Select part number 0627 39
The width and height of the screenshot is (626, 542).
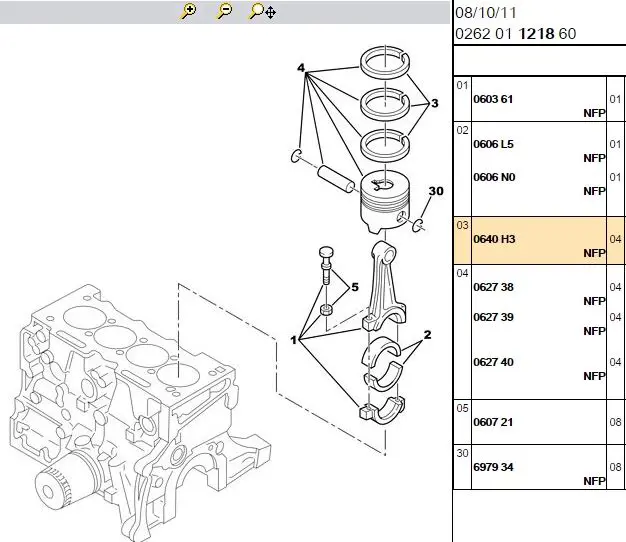point(493,317)
